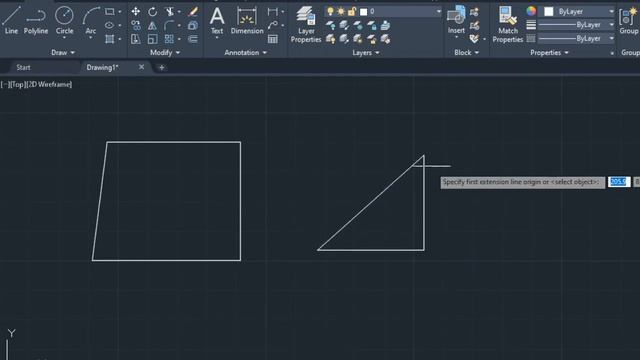Activate the Rotate tool
640x360 pixels.
[x=152, y=11]
